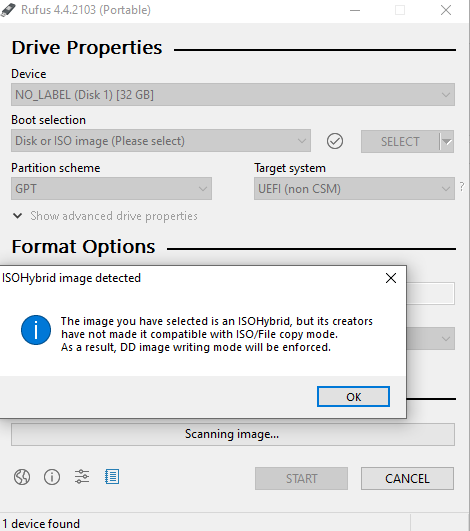Click the Rufus USB icon in title bar
The width and height of the screenshot is (470, 531).
click(x=8, y=10)
